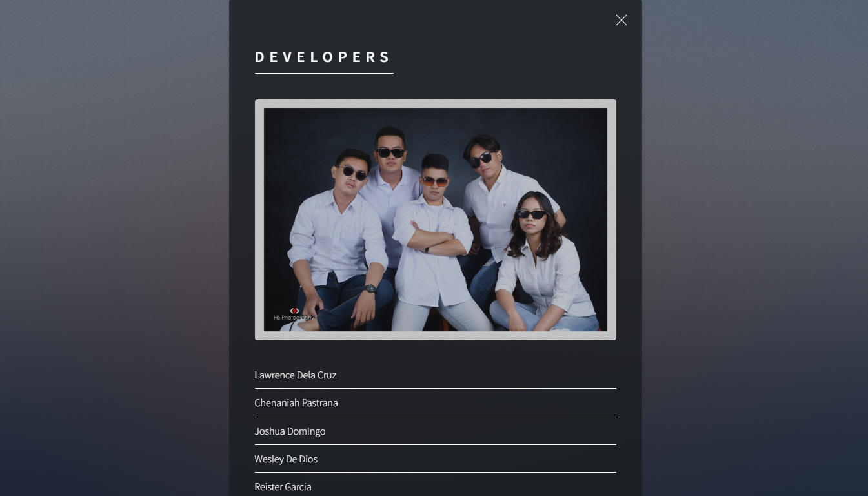This screenshot has height=496, width=868.
Task: Click dimmed background right of the modal
Action: pos(755,258)
